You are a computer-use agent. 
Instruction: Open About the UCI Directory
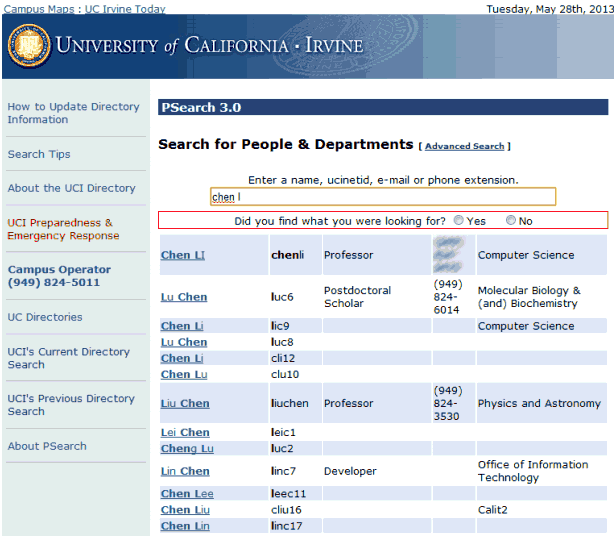[71, 188]
